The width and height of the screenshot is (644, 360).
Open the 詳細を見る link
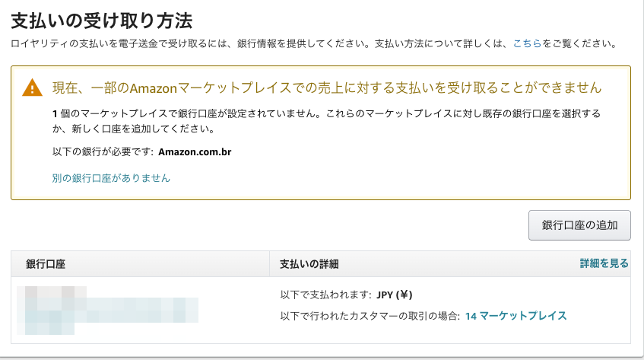604,263
